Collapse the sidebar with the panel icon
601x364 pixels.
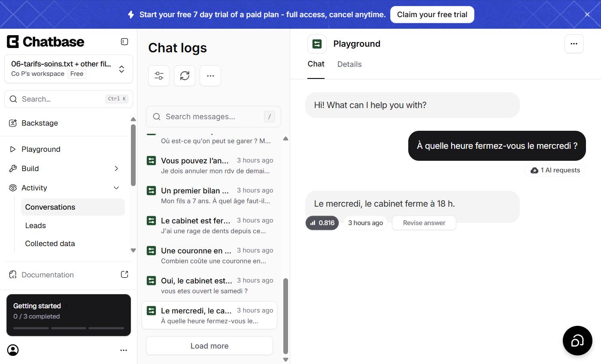(124, 42)
